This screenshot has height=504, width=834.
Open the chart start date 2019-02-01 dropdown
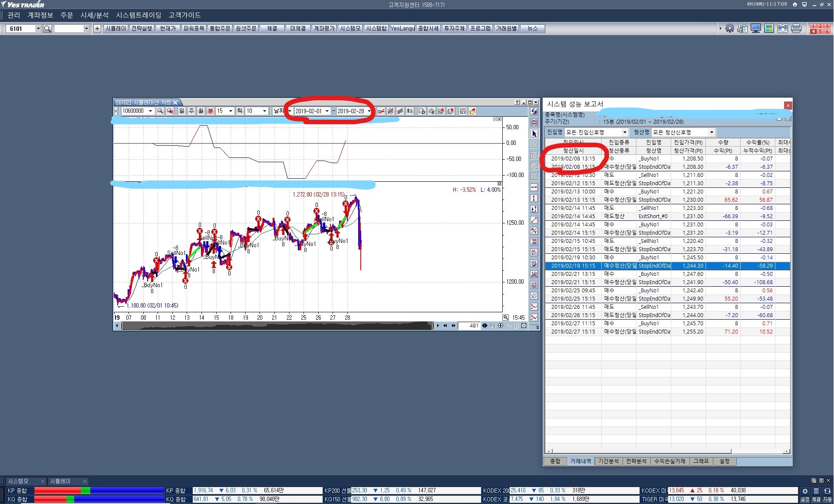pyautogui.click(x=327, y=111)
